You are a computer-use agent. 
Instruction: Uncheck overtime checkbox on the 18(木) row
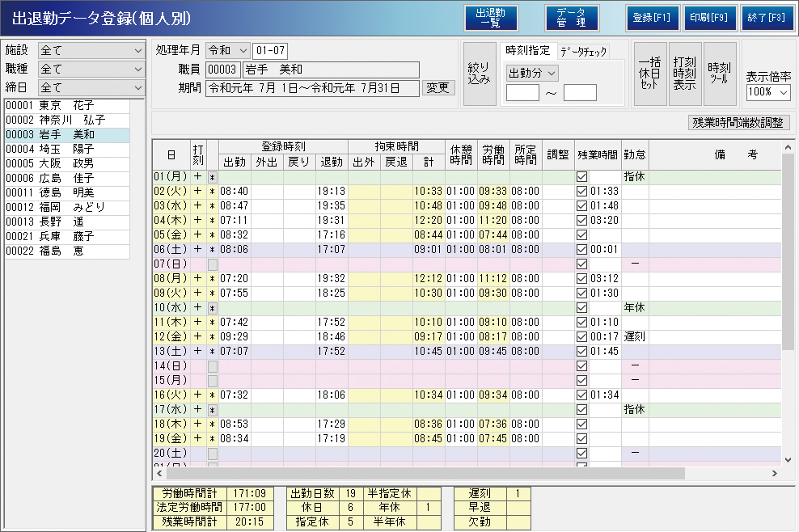coord(581,424)
